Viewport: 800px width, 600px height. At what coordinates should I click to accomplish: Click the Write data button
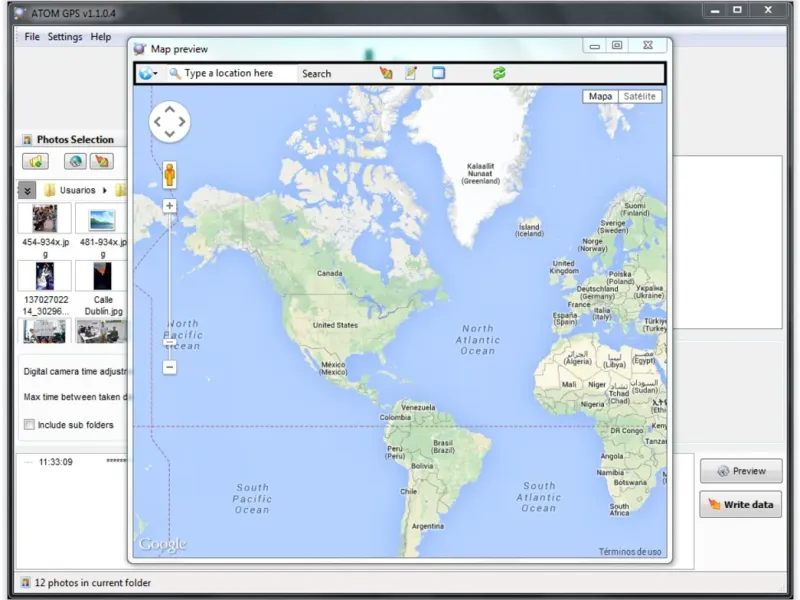pyautogui.click(x=740, y=505)
